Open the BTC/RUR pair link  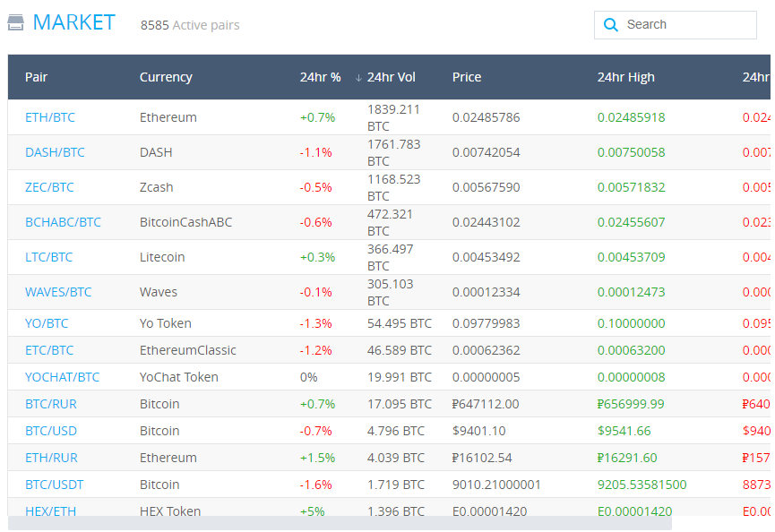tap(51, 404)
